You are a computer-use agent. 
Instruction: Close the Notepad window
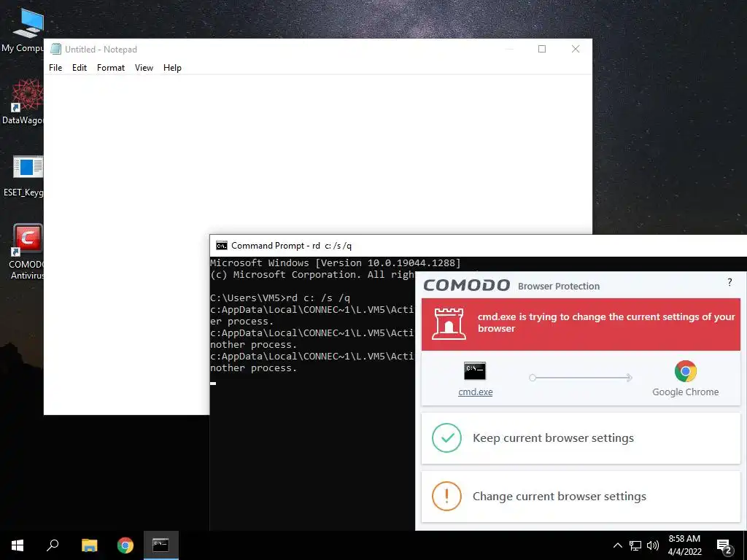coord(576,49)
